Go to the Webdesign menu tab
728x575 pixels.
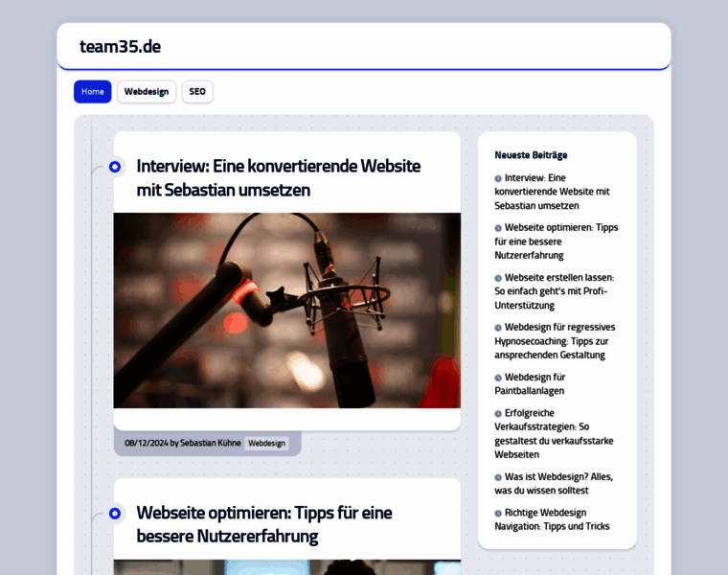[147, 92]
